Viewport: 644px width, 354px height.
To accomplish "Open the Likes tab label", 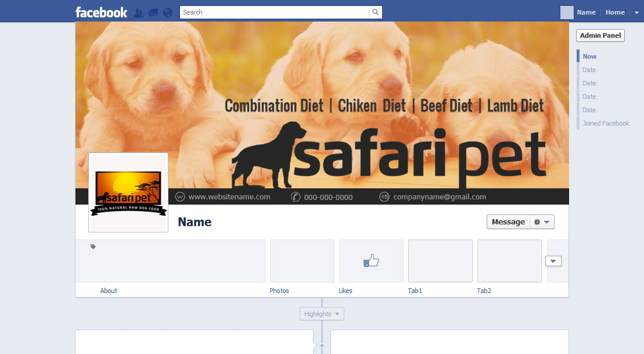I will [345, 291].
